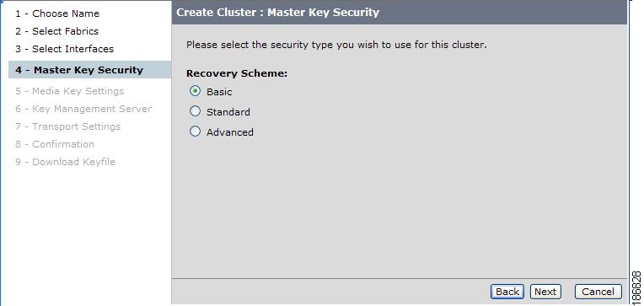Go to step 1 - Choose Name
Image resolution: width=644 pixels, height=306 pixels.
57,13
